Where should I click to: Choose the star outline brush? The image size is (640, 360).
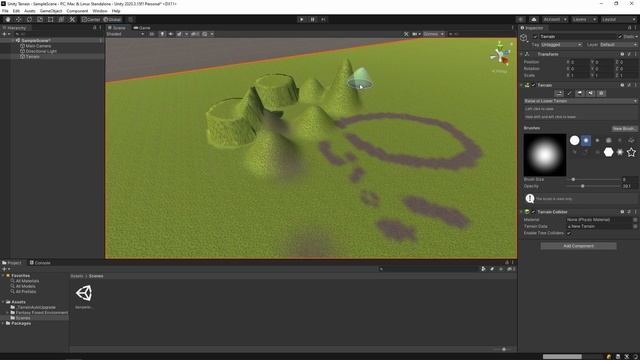pos(631,152)
